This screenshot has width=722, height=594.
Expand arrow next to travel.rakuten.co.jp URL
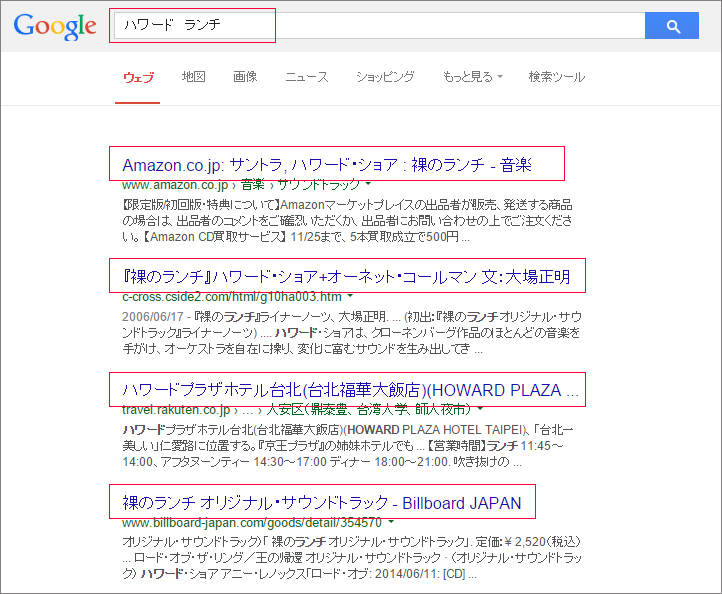(x=480, y=409)
